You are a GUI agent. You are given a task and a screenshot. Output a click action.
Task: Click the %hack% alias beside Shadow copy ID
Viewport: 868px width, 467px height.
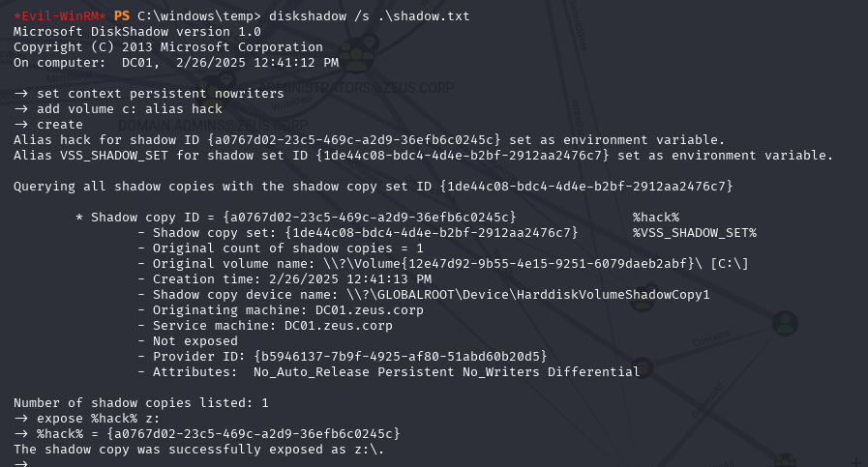click(656, 218)
